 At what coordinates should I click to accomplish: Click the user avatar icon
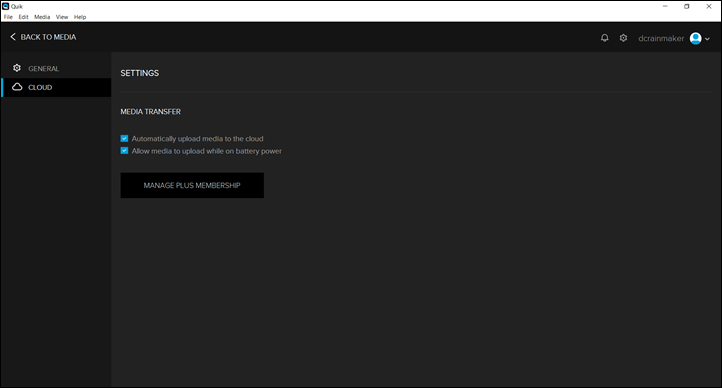[x=695, y=38]
